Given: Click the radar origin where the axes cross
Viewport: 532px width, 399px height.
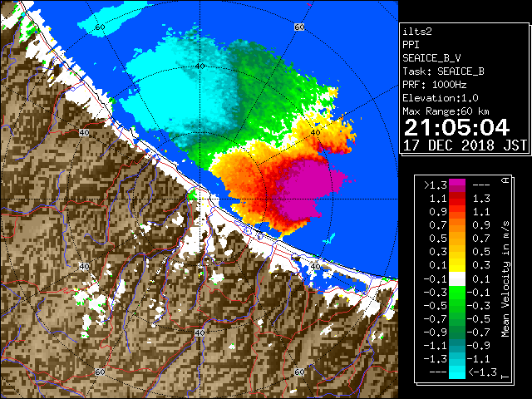Looking at the screenshot, I should click(199, 199).
